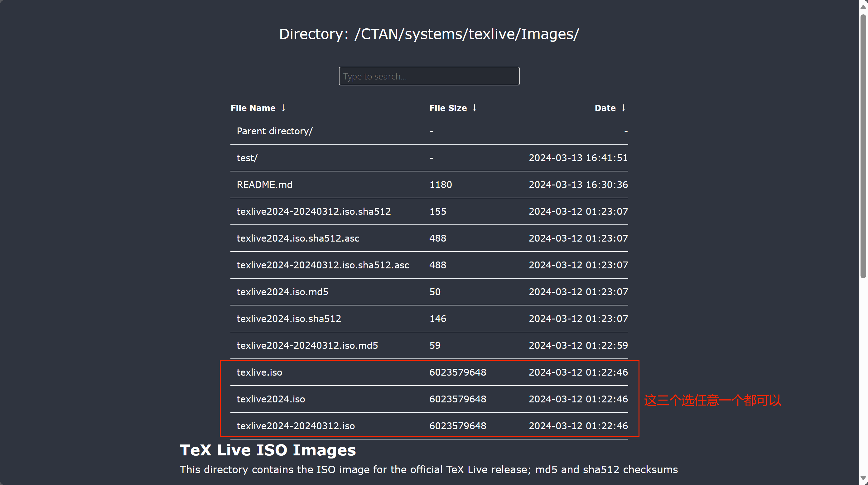Click the File Name column header
The height and width of the screenshot is (485, 868).
tap(253, 108)
